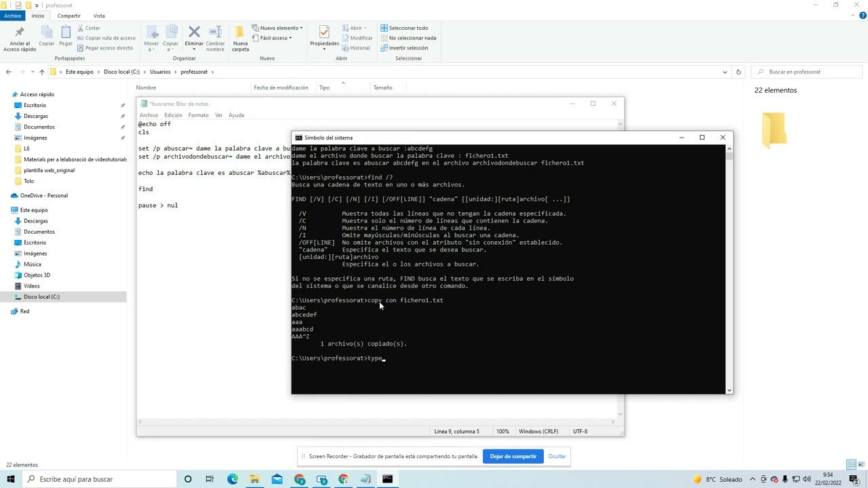Open Mover a dropdown

pyautogui.click(x=151, y=38)
